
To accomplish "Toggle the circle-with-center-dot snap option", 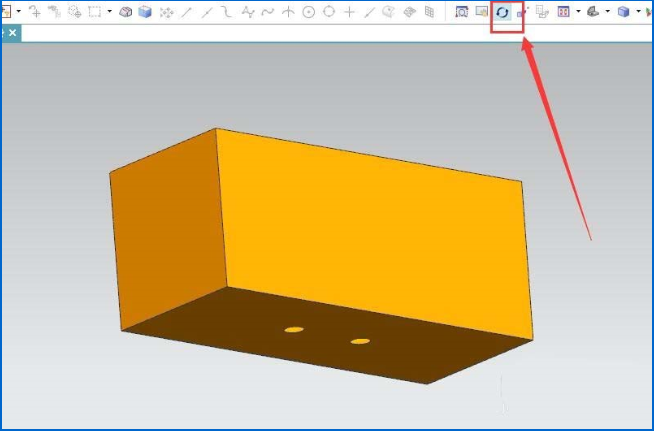I will [x=308, y=12].
